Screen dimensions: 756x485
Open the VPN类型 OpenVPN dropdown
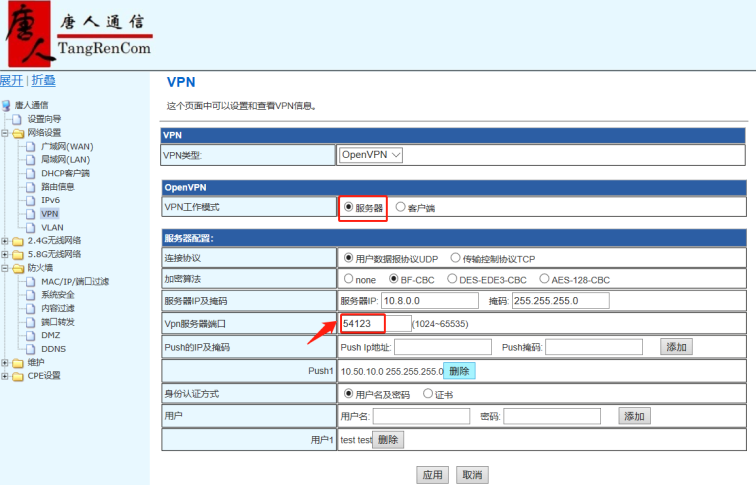click(x=371, y=155)
